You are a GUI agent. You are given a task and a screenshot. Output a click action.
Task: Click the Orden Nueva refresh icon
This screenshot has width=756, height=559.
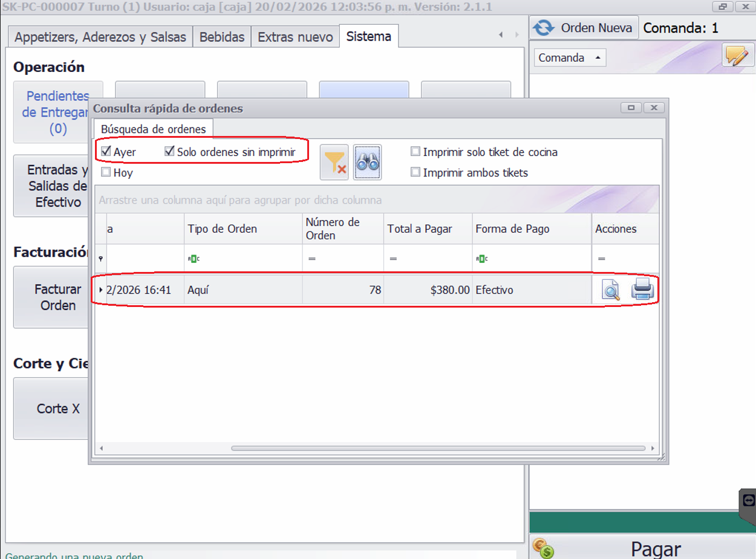tap(544, 28)
